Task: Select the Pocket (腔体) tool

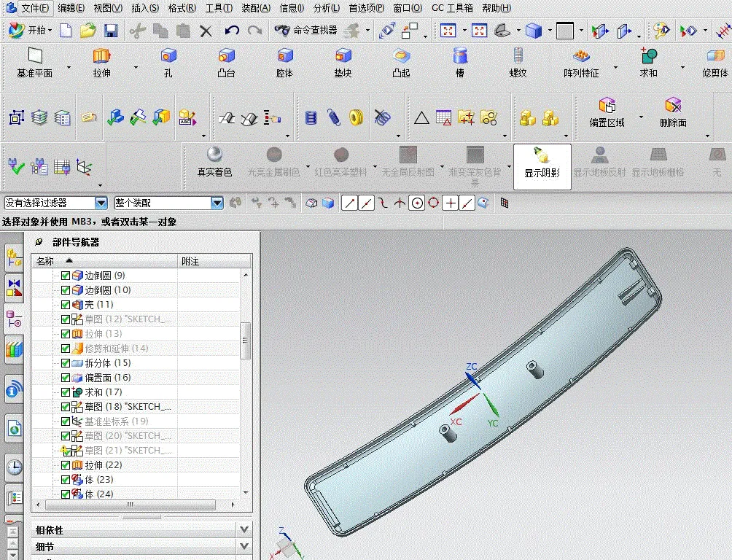Action: coord(285,63)
